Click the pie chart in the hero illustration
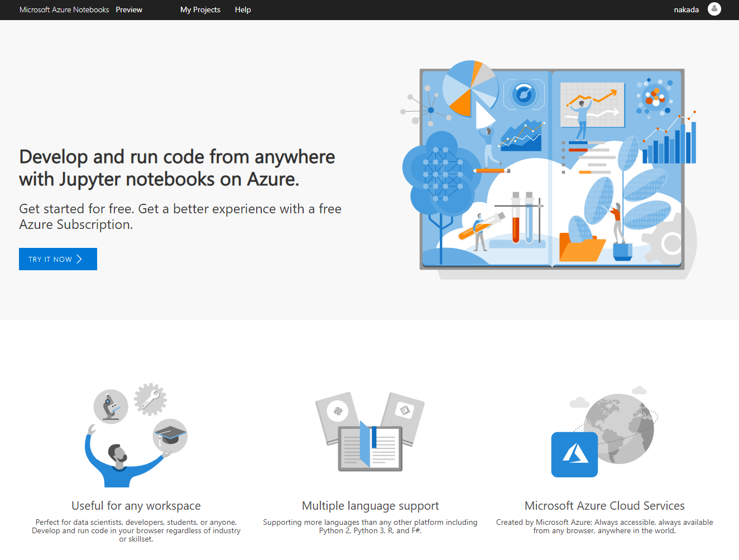 click(469, 88)
